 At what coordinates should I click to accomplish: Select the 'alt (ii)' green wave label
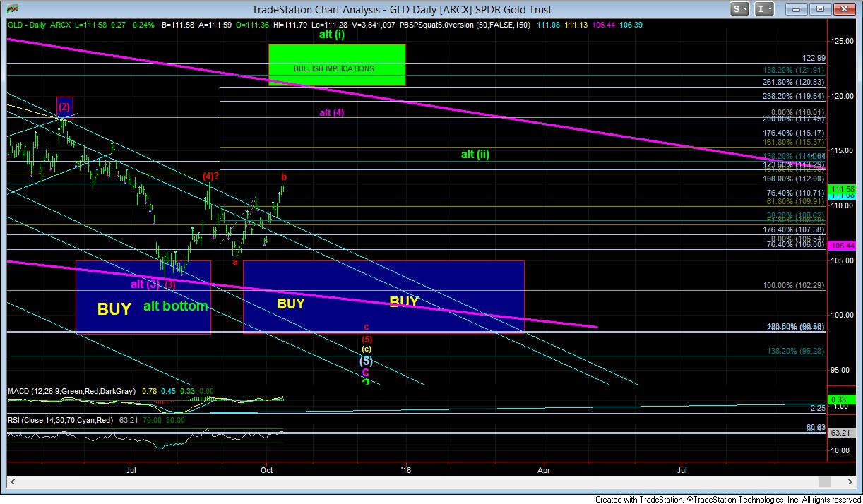[475, 154]
